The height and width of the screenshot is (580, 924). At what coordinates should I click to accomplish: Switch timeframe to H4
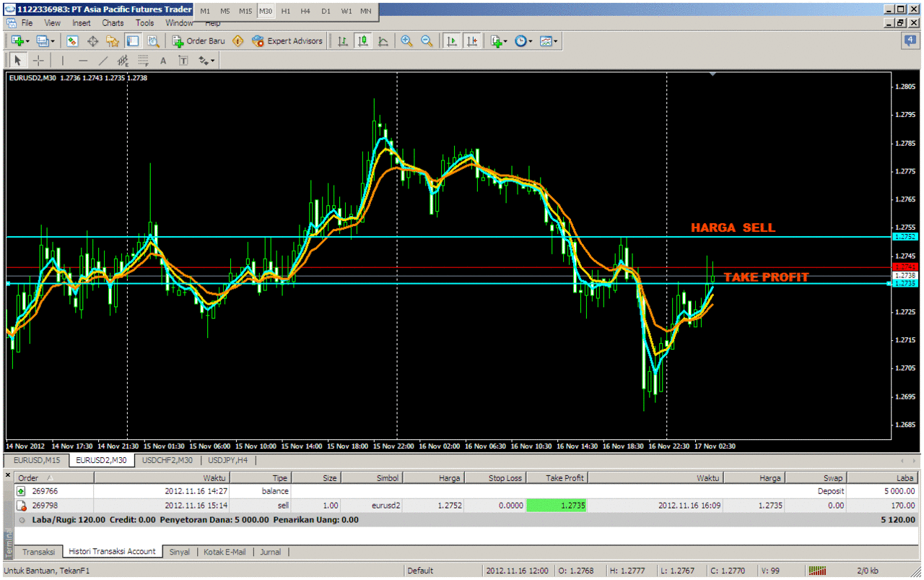pyautogui.click(x=306, y=12)
